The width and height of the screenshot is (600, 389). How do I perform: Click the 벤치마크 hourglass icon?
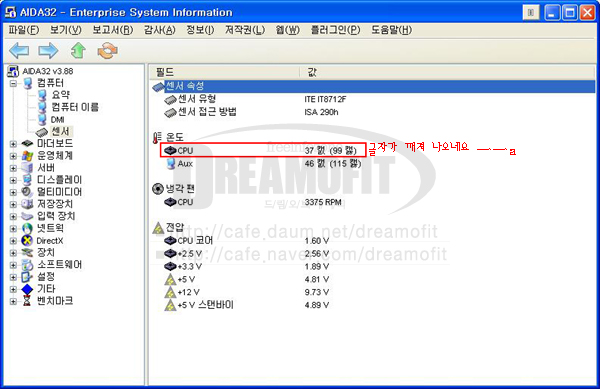[27, 301]
